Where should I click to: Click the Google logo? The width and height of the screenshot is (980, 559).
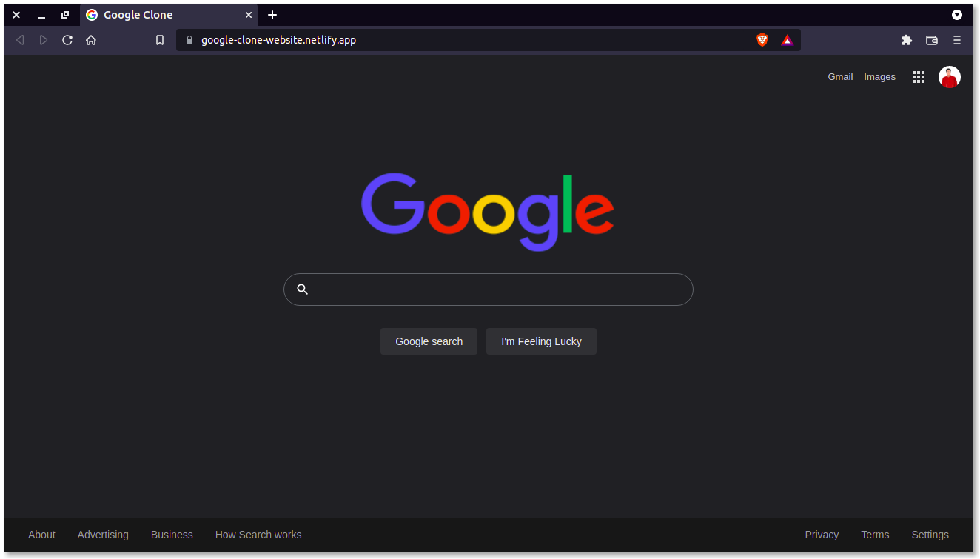(x=488, y=212)
